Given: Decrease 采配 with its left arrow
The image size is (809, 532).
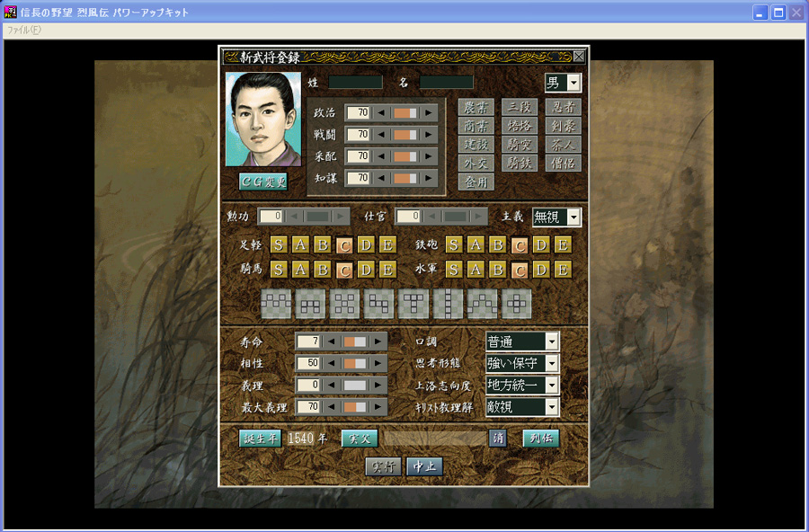Looking at the screenshot, I should tap(381, 156).
